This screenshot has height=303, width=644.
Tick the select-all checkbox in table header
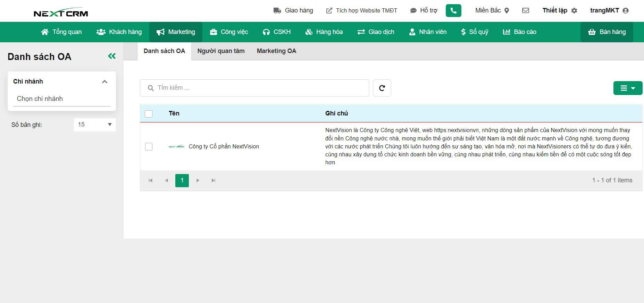(149, 114)
